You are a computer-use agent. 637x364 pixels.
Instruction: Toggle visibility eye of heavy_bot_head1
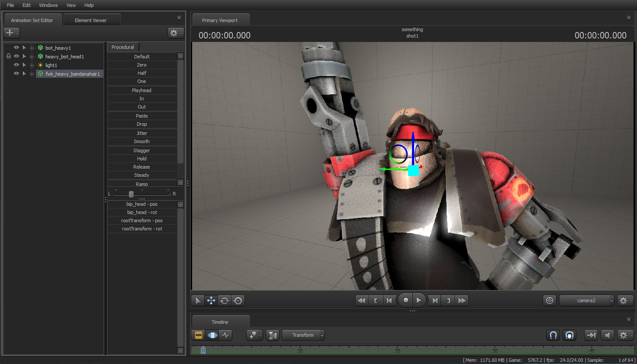(16, 56)
